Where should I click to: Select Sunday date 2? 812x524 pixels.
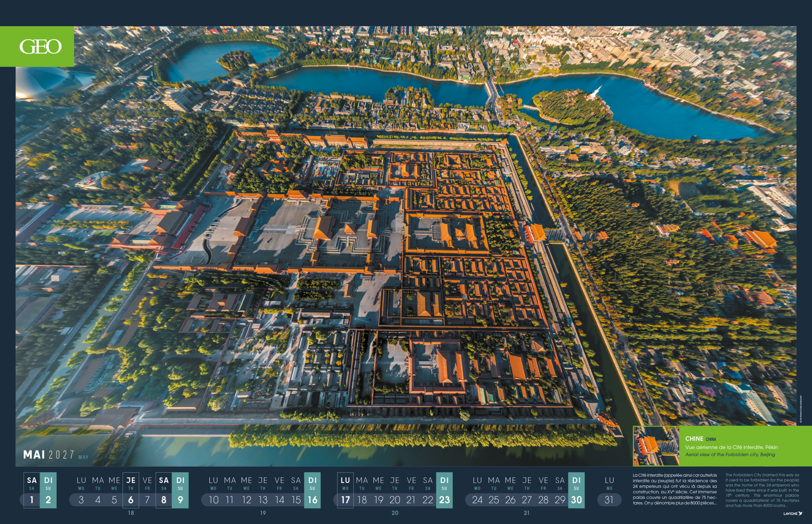(48, 500)
